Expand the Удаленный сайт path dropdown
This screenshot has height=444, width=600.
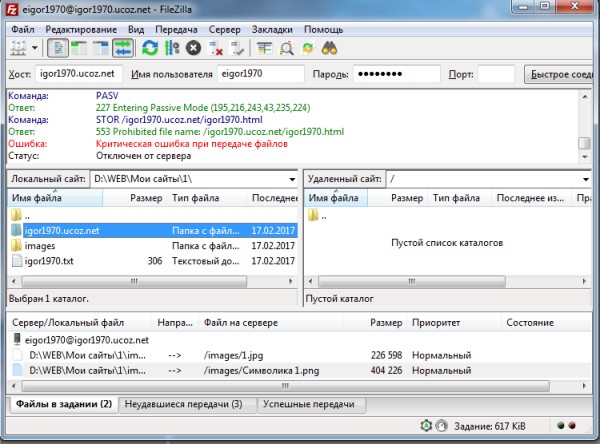click(x=585, y=179)
